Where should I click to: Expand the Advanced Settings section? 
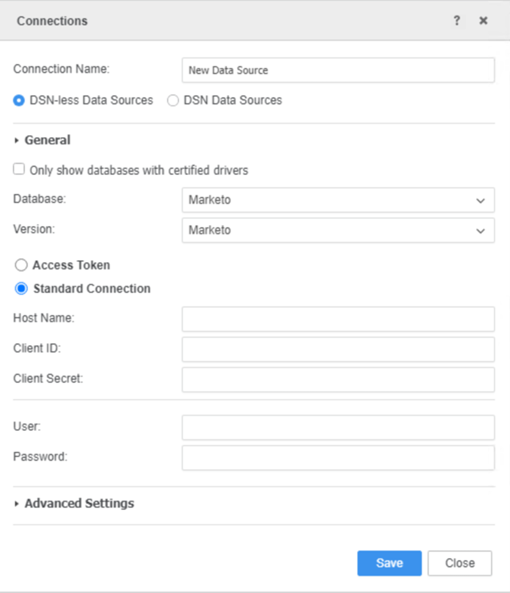pos(16,504)
